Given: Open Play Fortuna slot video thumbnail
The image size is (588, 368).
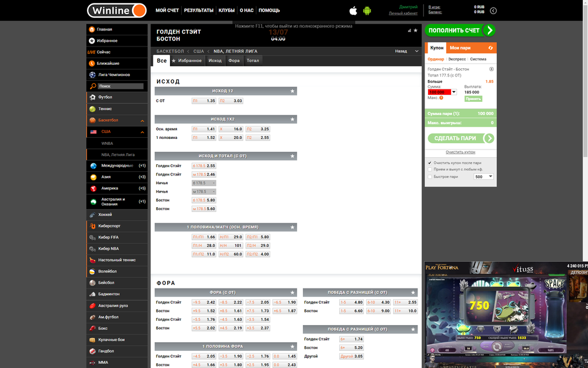Looking at the screenshot, I should pos(506,314).
